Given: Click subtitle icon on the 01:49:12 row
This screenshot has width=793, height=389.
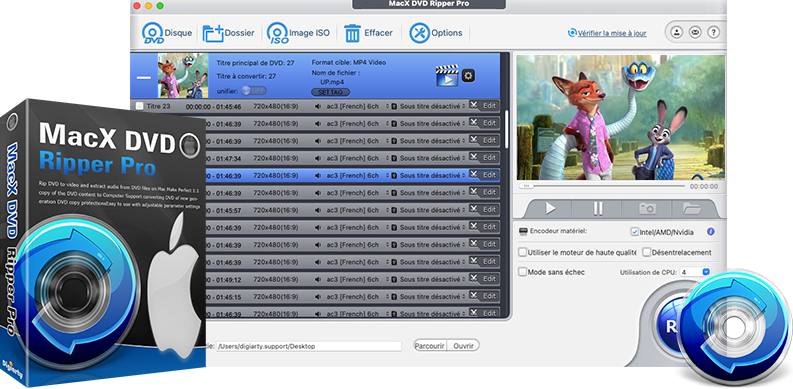Looking at the screenshot, I should point(395,279).
